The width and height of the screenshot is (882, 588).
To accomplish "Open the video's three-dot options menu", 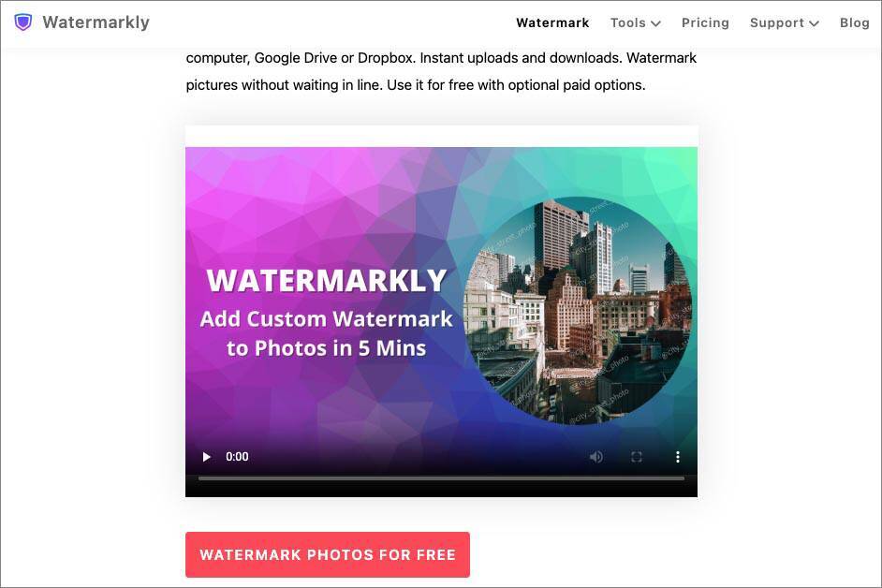I will coord(678,457).
